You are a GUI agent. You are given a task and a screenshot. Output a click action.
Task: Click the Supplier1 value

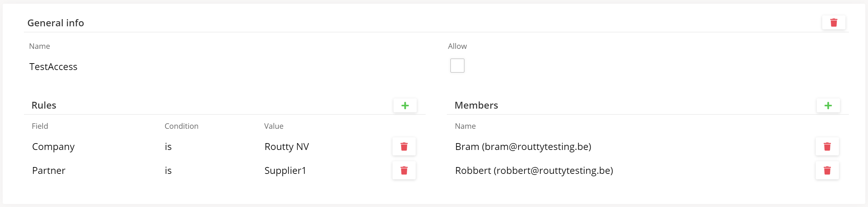pos(285,170)
